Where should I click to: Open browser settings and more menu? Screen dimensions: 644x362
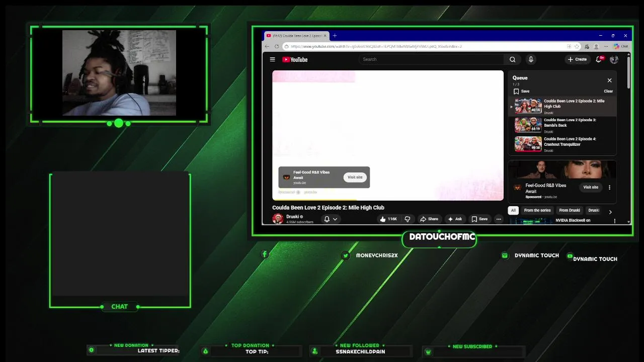tap(606, 46)
